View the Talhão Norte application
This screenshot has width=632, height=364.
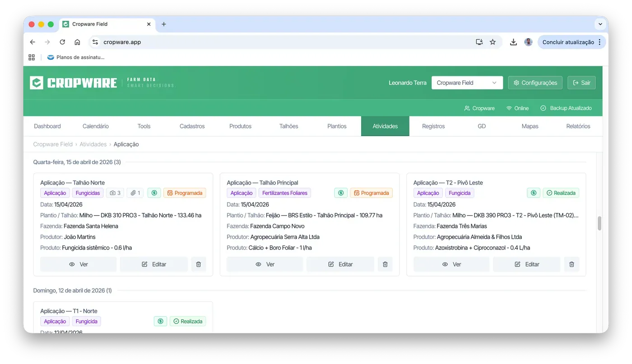pos(79,264)
